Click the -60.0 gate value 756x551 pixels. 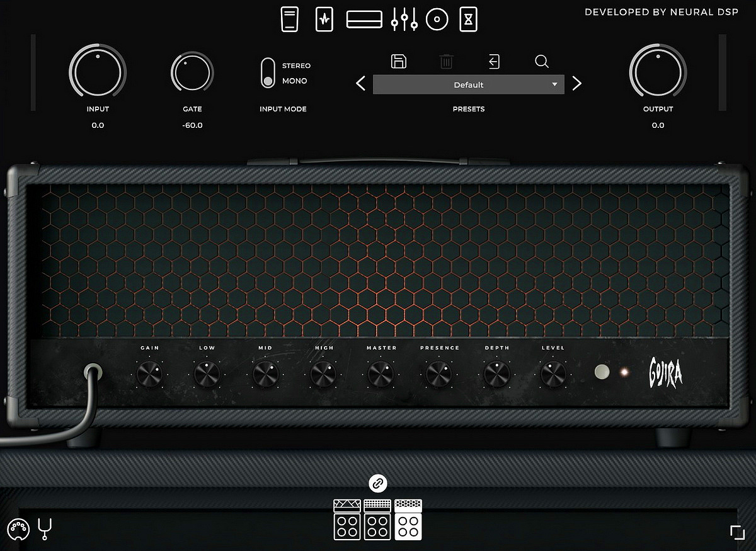192,125
